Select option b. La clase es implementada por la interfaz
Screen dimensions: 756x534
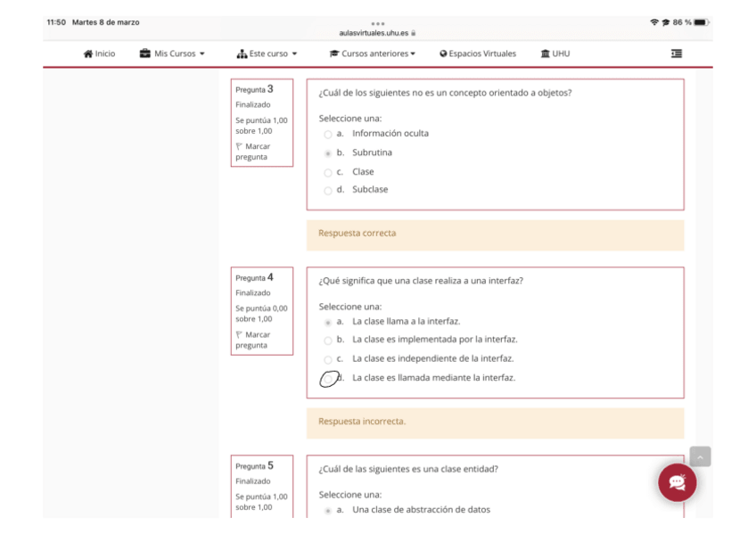328,341
